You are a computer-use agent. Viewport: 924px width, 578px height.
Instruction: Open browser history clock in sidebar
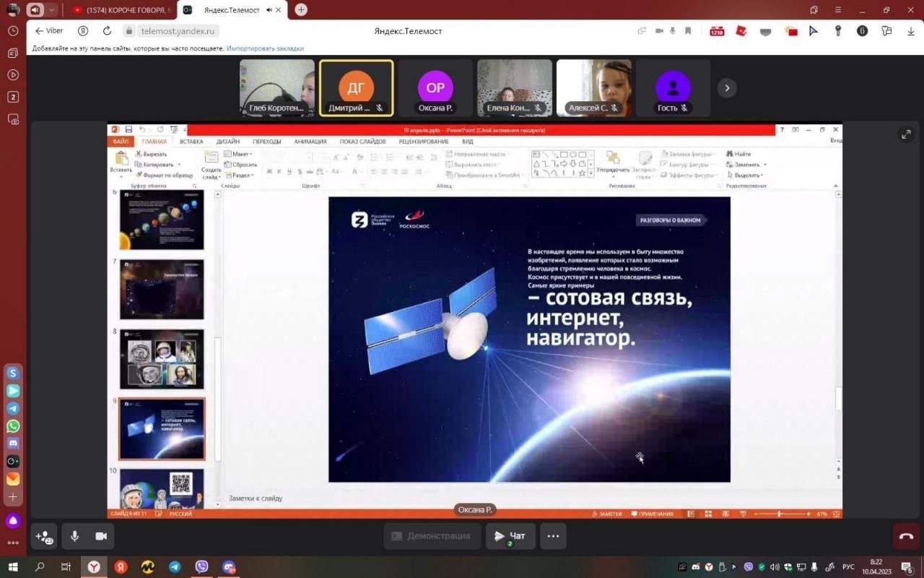(13, 31)
